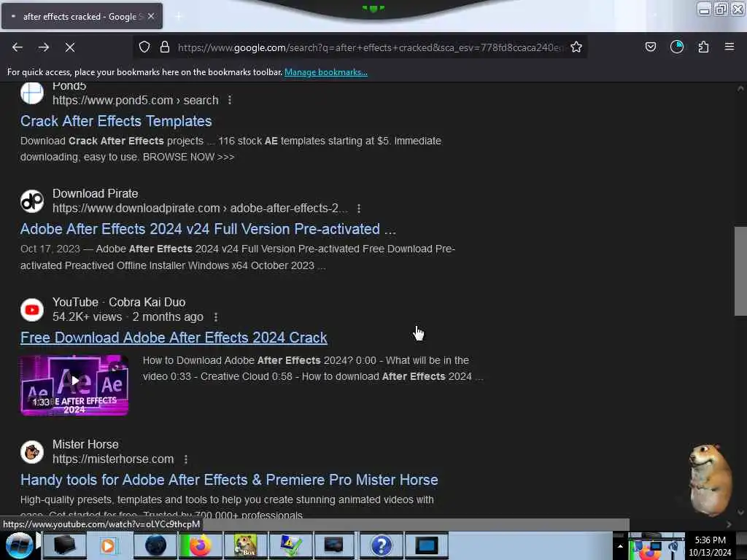Go forward one page
747x560 pixels.
pos(44,47)
